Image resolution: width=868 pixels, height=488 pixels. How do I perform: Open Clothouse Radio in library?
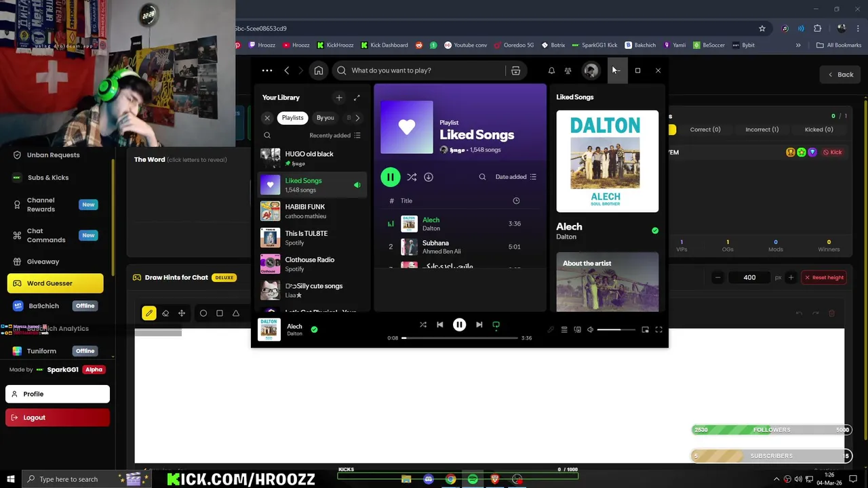click(312, 264)
